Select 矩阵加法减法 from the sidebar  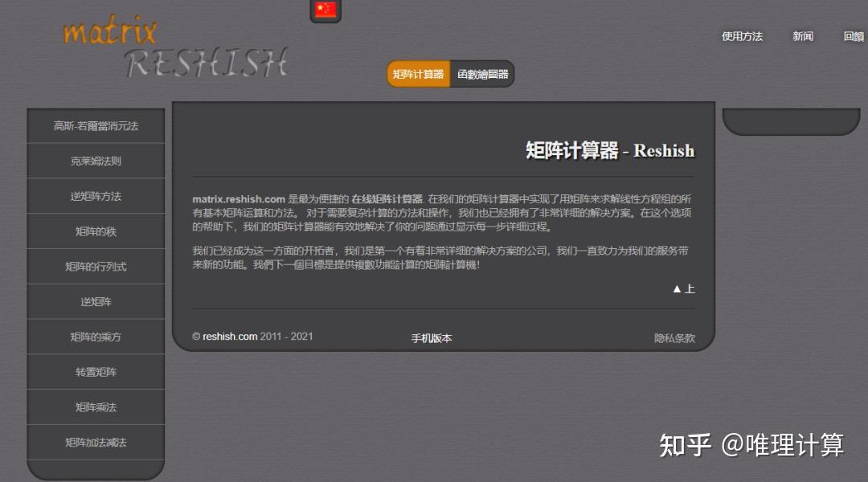tap(95, 443)
